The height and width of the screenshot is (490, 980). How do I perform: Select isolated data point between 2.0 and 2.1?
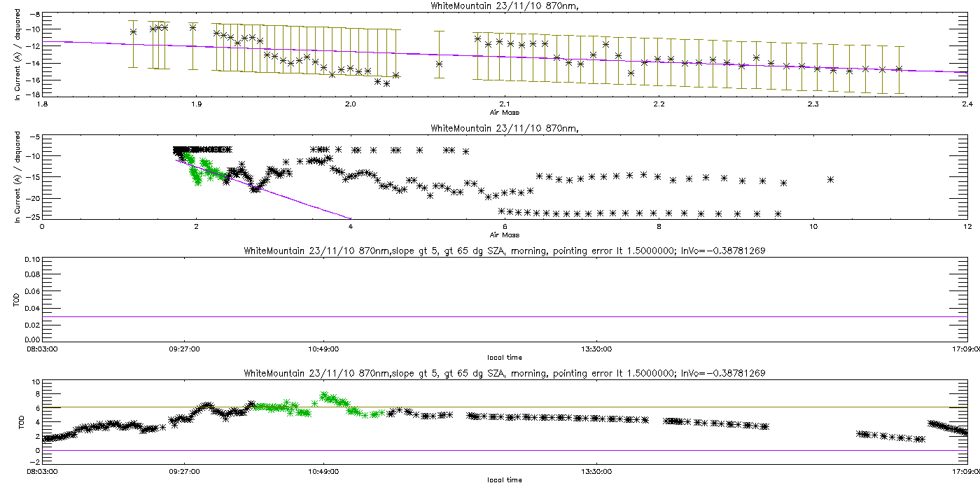coord(439,64)
